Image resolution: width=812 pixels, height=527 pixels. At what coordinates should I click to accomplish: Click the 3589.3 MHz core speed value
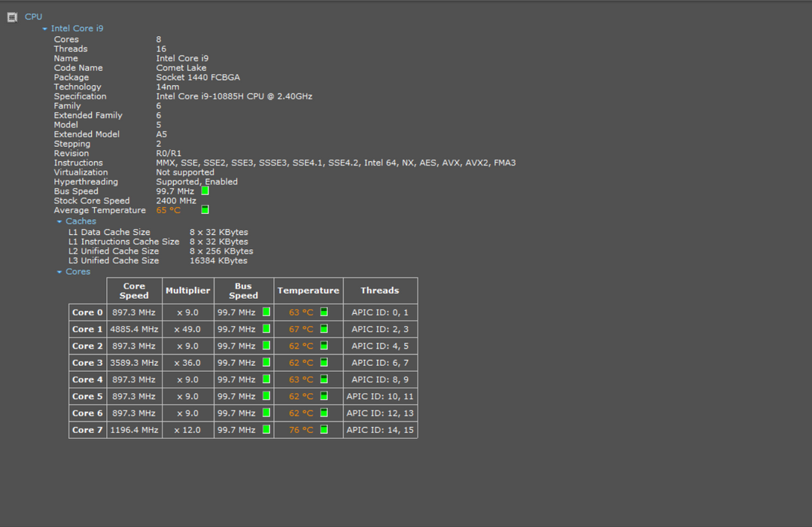(134, 363)
